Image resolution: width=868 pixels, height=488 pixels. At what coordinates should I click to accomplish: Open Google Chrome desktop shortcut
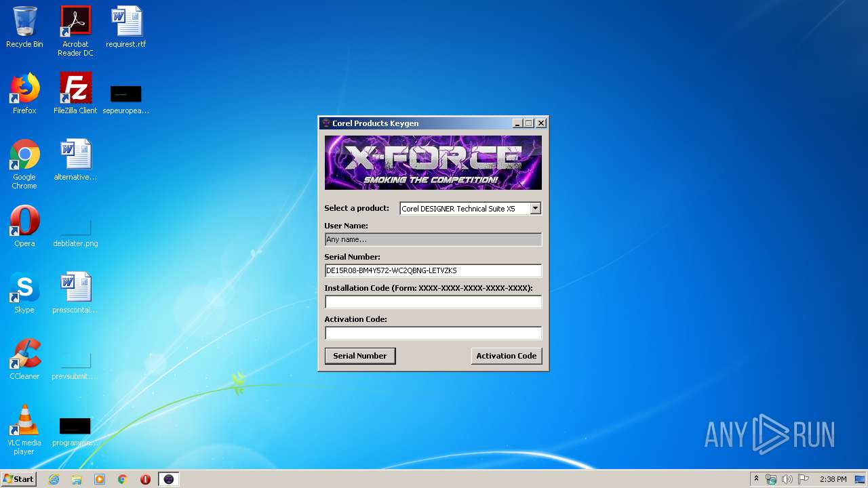point(24,164)
